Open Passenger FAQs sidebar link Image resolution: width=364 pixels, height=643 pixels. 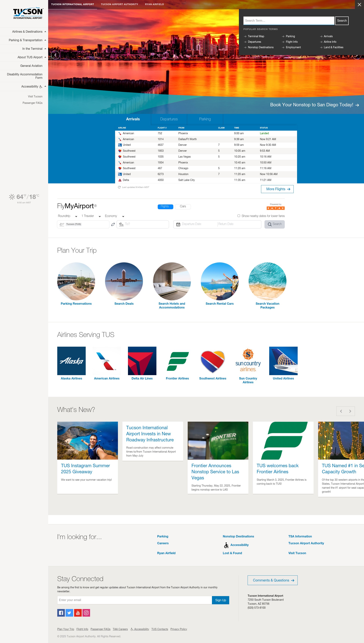(32, 103)
